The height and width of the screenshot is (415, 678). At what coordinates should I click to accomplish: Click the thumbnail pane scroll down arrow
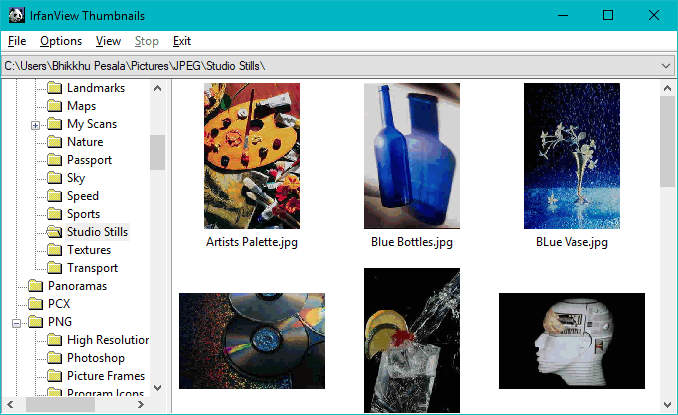(x=668, y=405)
